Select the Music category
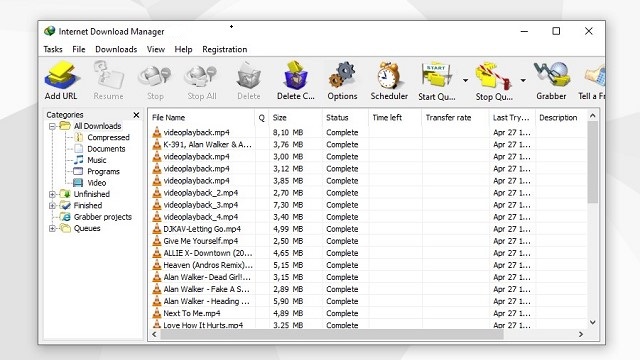Screen dimensions: 640x360 point(96,160)
